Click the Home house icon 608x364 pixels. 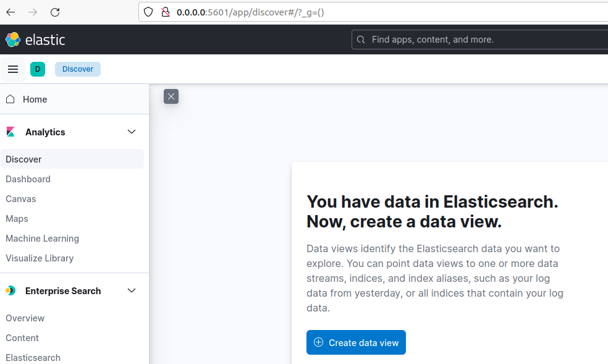tap(11, 99)
